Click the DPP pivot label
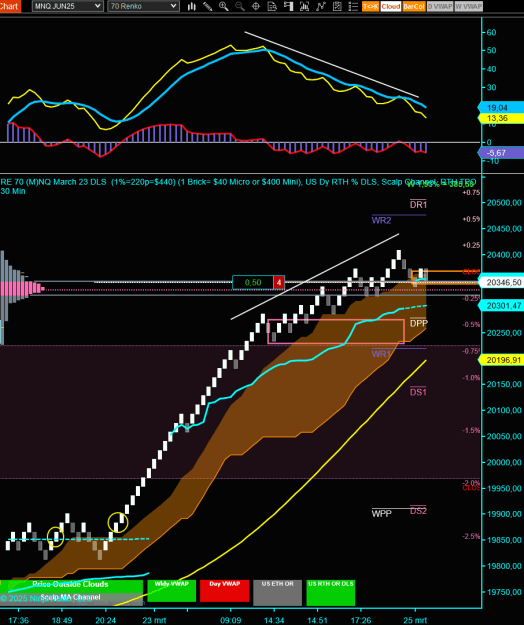Viewport: 524px width, 625px height. tap(418, 323)
